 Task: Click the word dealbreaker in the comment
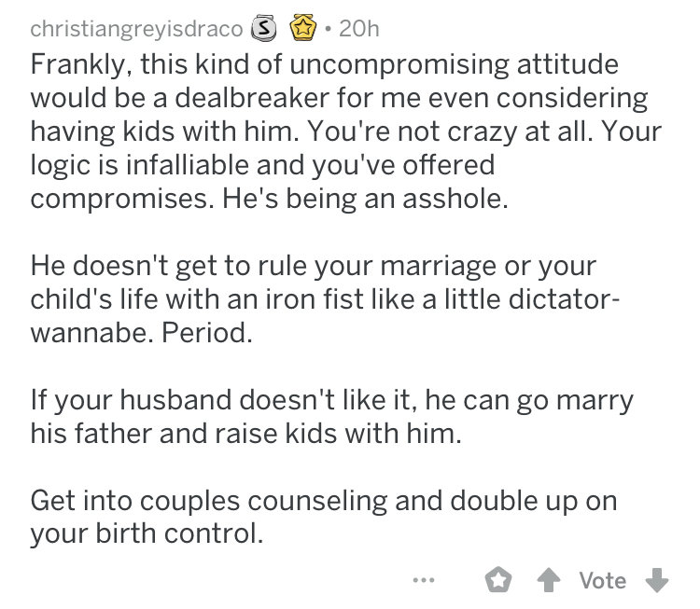[252, 97]
